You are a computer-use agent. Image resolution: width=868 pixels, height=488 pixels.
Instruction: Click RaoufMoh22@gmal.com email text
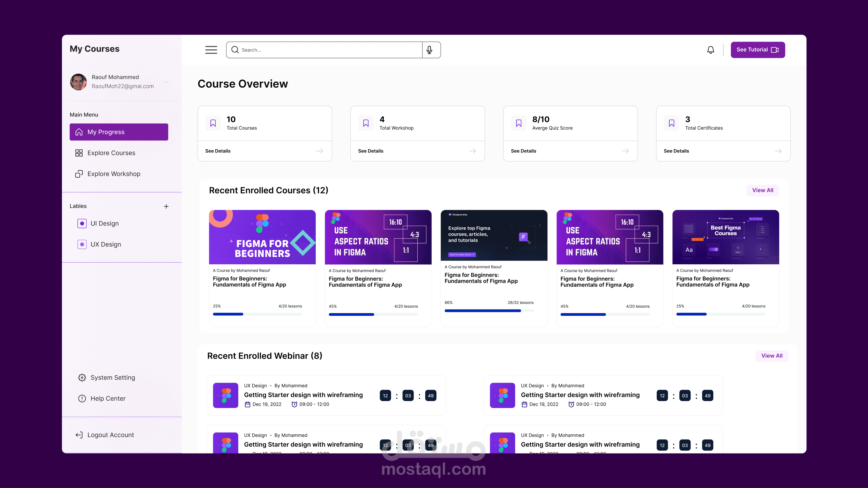tap(123, 86)
